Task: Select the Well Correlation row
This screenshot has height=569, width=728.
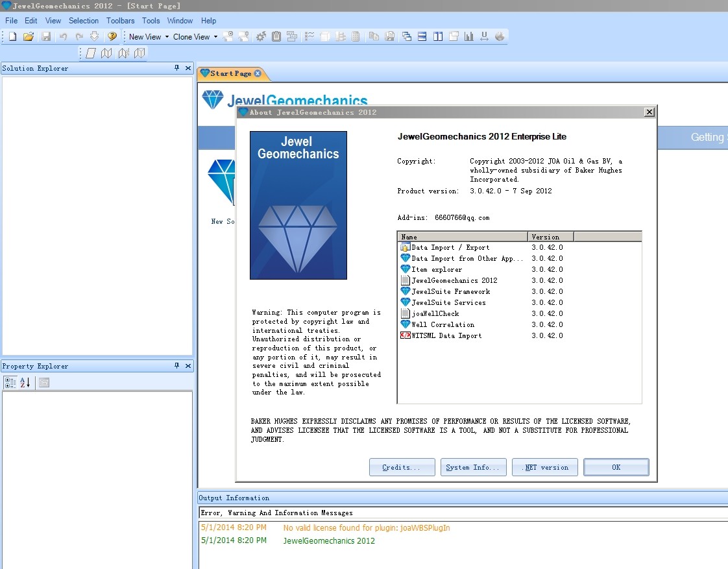Action: pos(520,325)
